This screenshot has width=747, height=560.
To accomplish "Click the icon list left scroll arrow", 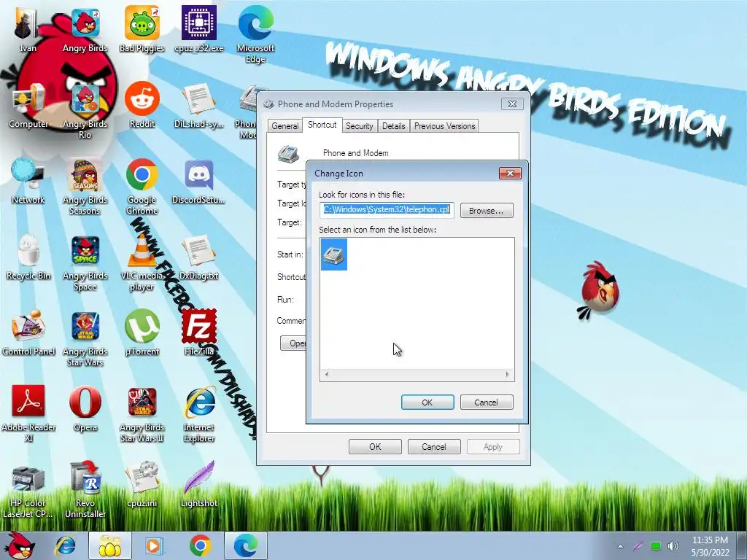I will coord(327,375).
